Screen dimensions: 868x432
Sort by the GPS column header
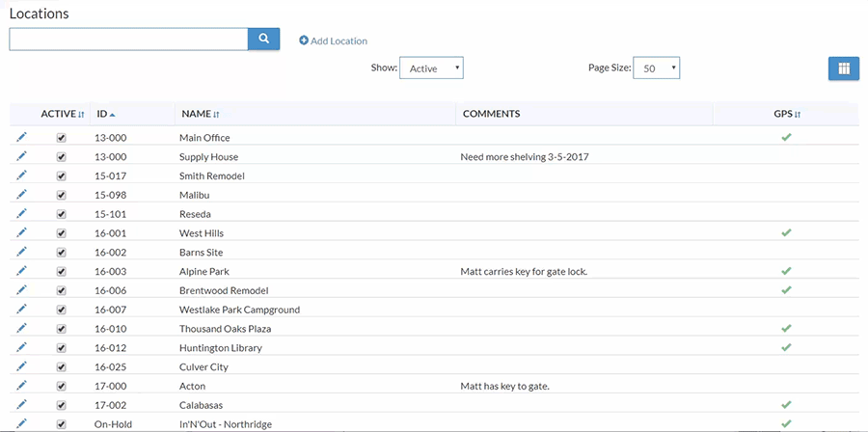click(787, 114)
